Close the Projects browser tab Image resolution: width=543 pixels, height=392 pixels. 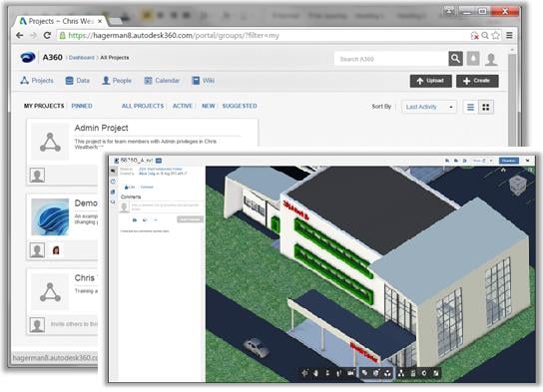[100, 21]
